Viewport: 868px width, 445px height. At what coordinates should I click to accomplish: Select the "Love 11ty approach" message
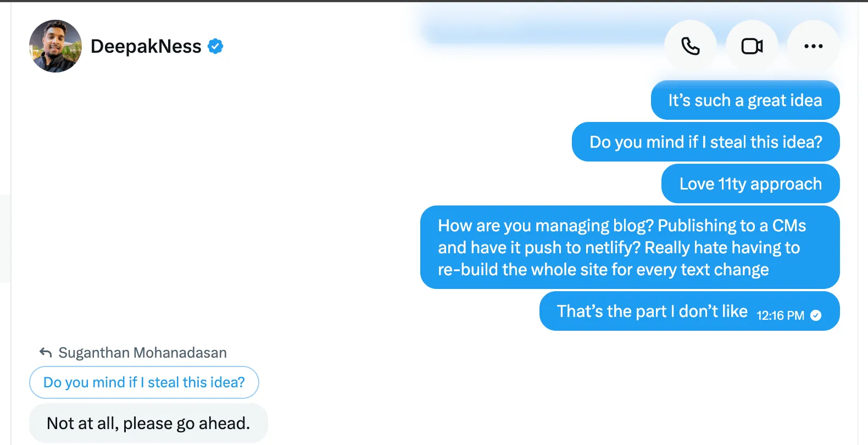click(x=750, y=184)
